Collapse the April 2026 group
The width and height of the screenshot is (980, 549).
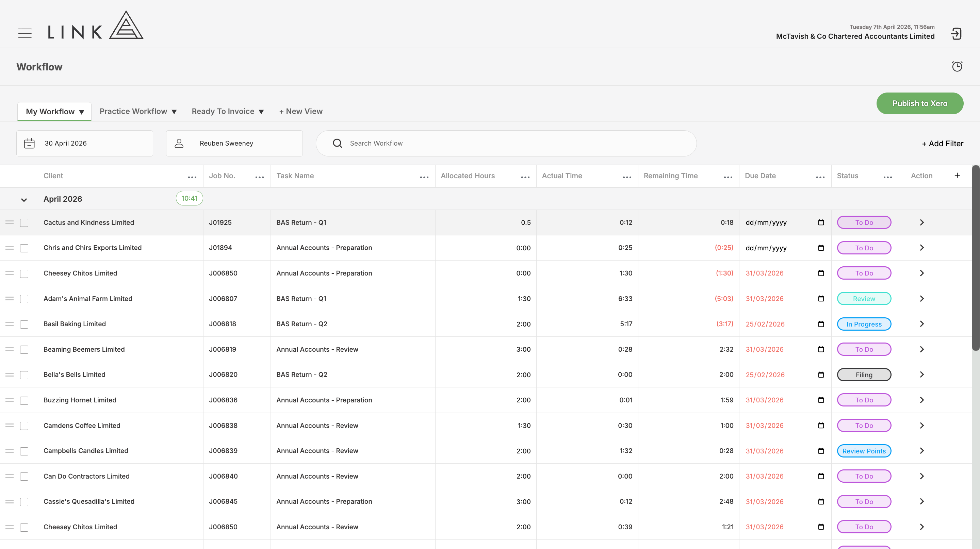[24, 200]
